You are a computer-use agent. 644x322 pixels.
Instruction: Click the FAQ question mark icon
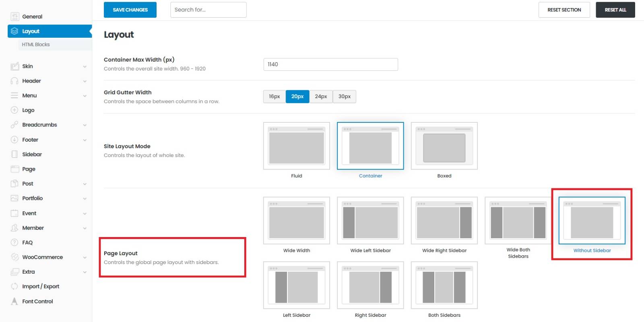click(x=14, y=242)
